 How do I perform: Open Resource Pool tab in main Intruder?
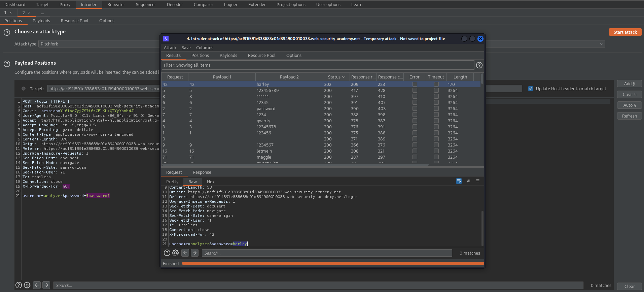tap(74, 21)
